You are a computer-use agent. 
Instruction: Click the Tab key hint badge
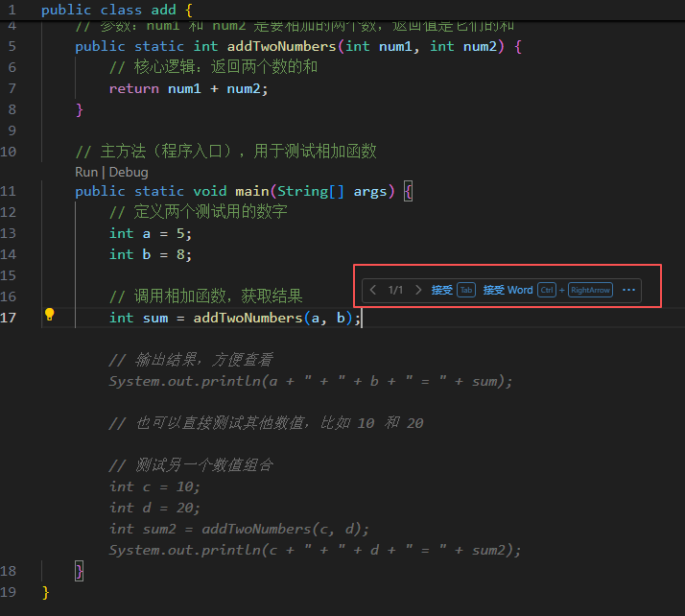(x=466, y=290)
